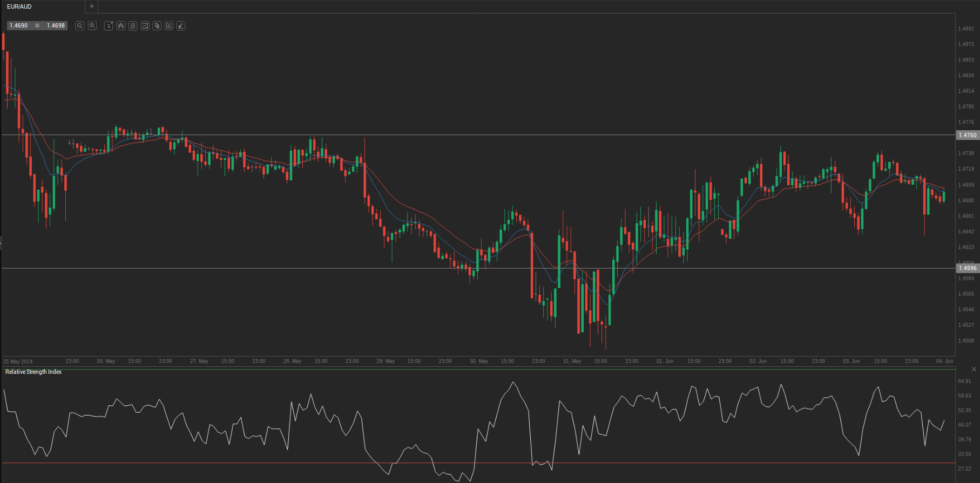The height and width of the screenshot is (483, 980).
Task: Click the red RSI oversold level line
Action: coord(216,463)
